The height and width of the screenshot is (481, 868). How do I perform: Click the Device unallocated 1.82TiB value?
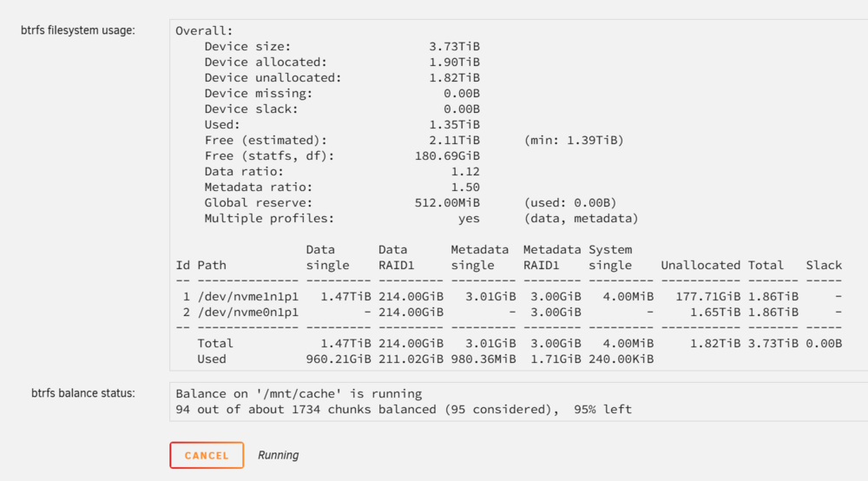point(455,77)
